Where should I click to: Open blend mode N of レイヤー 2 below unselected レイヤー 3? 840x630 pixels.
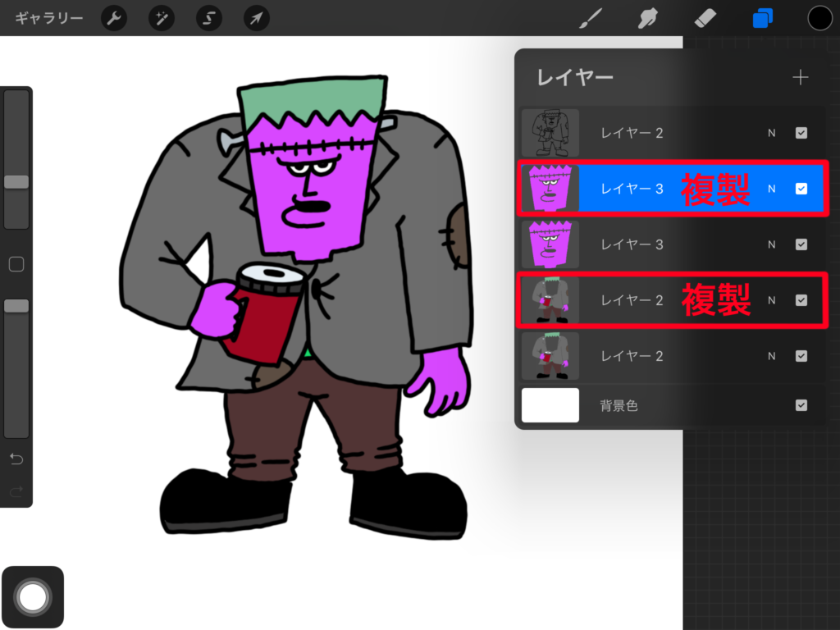coord(771,300)
